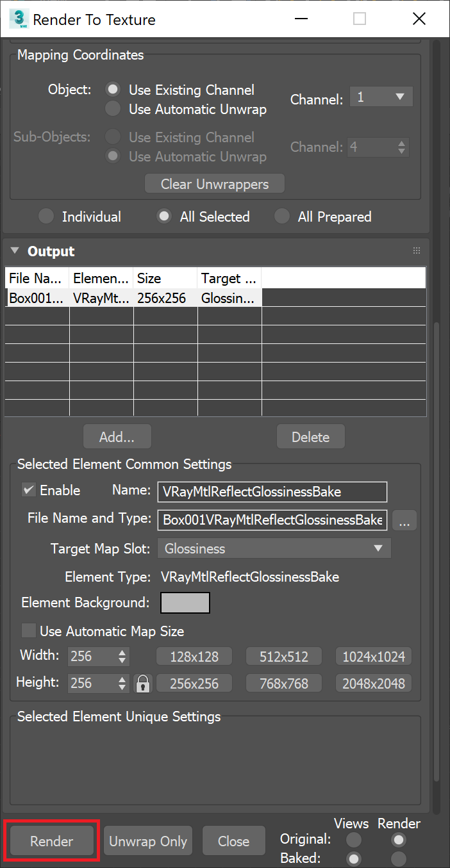Open the Object Channel dropdown

click(381, 97)
